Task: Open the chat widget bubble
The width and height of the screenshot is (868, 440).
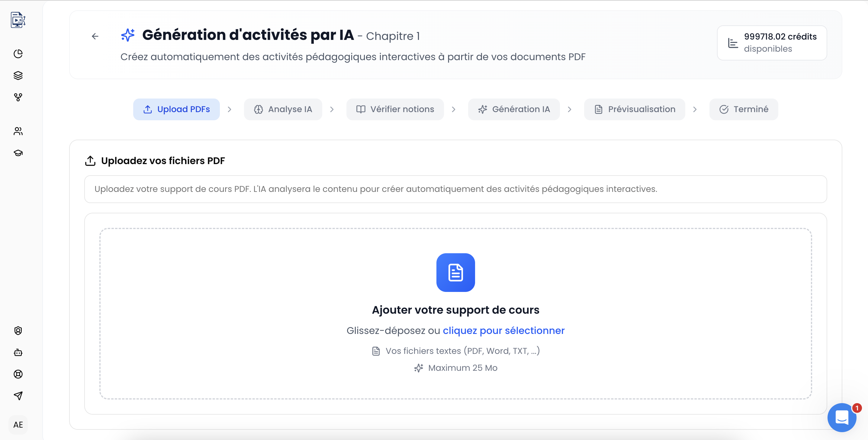Action: tap(842, 417)
